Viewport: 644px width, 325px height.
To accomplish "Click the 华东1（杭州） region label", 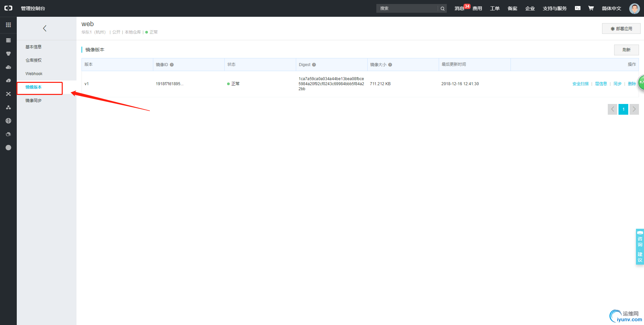I will point(94,32).
